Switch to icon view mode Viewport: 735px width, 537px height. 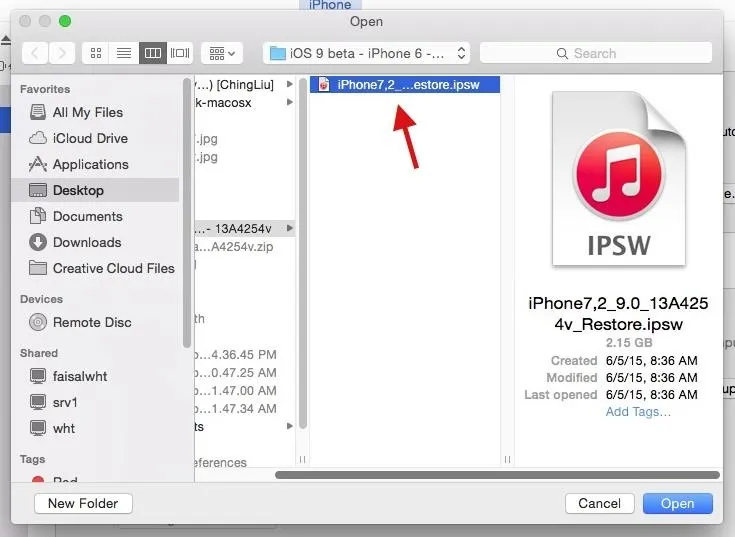tap(96, 53)
